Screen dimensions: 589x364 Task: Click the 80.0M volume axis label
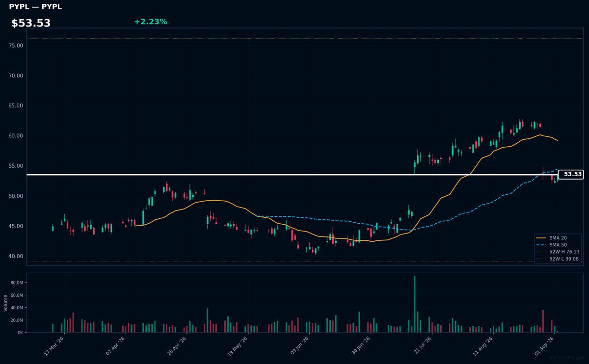(x=17, y=283)
